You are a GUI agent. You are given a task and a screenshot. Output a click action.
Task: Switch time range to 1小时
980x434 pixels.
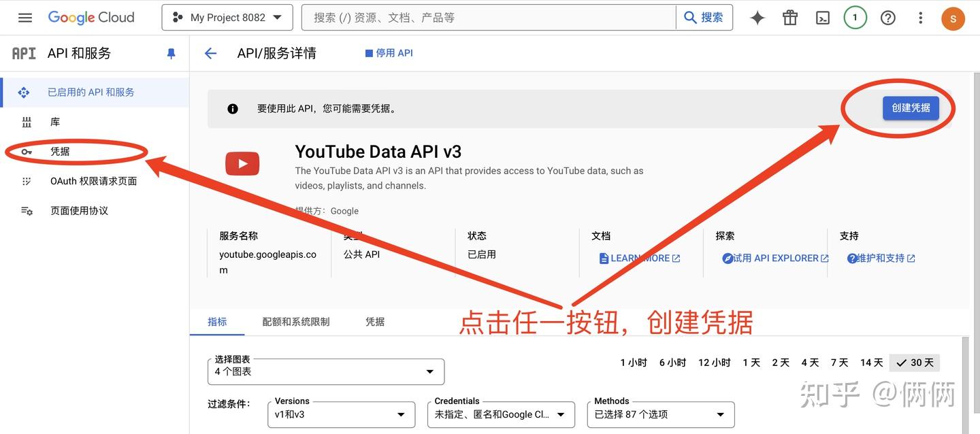click(x=633, y=362)
